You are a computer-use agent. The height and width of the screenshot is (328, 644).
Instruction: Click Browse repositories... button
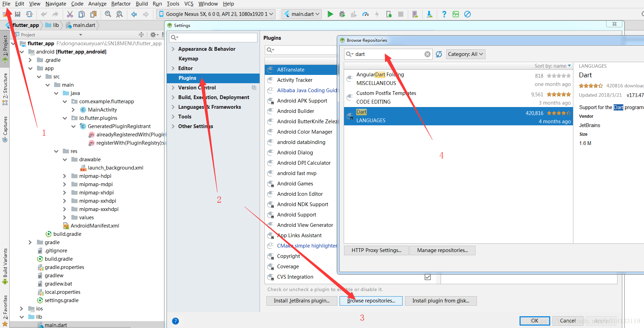pyautogui.click(x=371, y=301)
